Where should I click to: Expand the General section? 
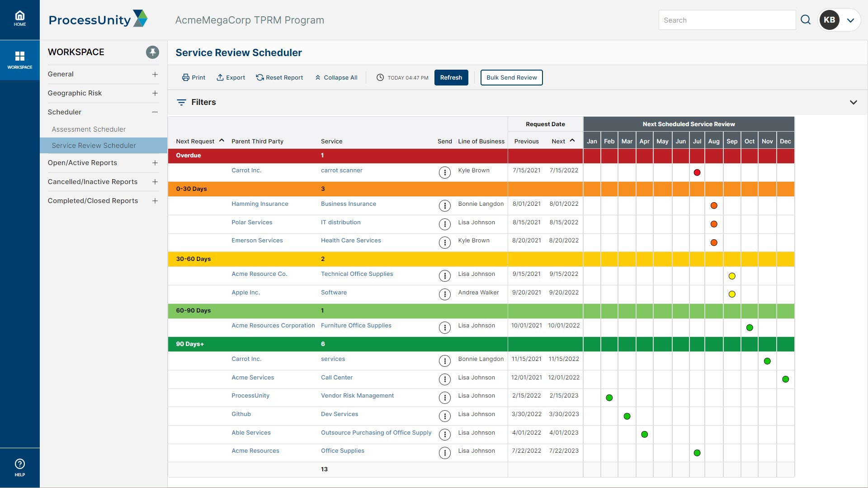155,74
